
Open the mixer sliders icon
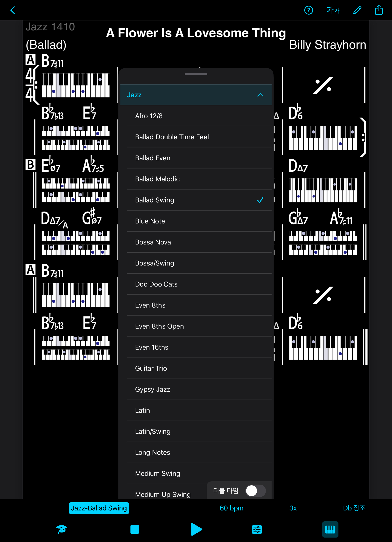click(x=257, y=529)
